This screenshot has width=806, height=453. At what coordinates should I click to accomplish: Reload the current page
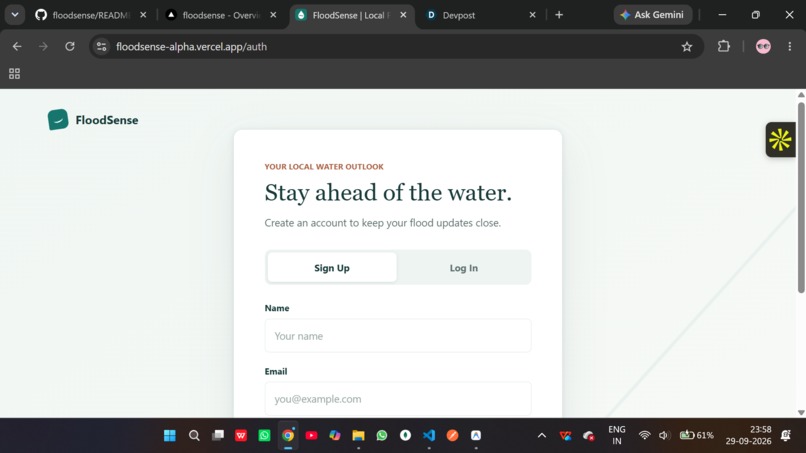tap(70, 47)
